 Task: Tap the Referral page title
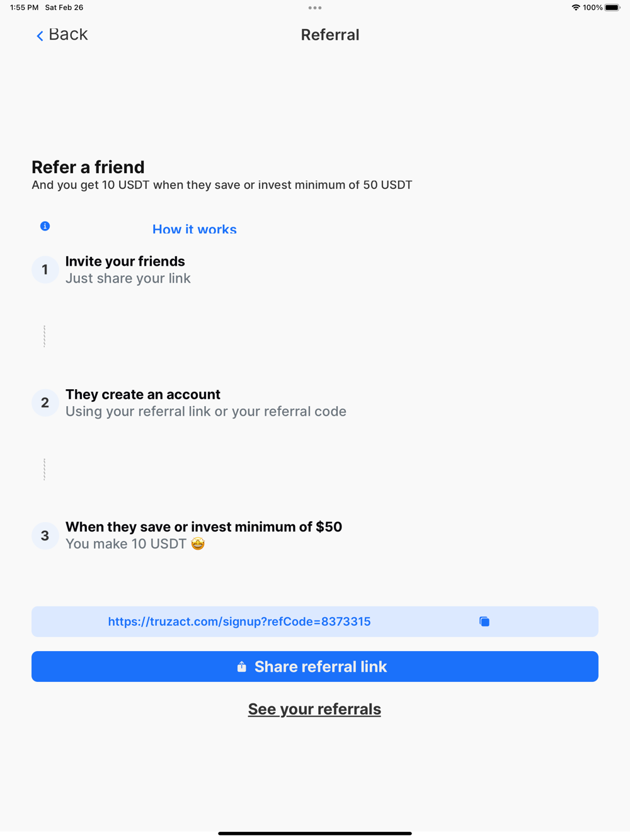pyautogui.click(x=330, y=35)
